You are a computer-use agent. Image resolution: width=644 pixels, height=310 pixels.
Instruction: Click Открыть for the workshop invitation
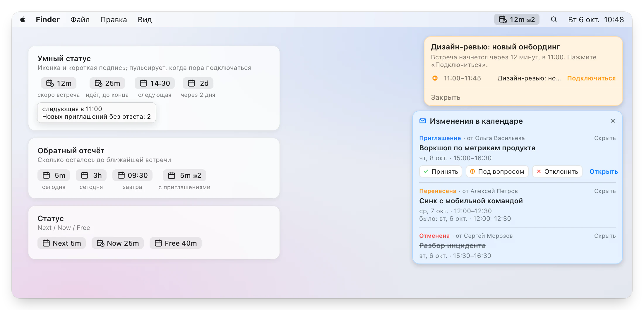pos(604,172)
